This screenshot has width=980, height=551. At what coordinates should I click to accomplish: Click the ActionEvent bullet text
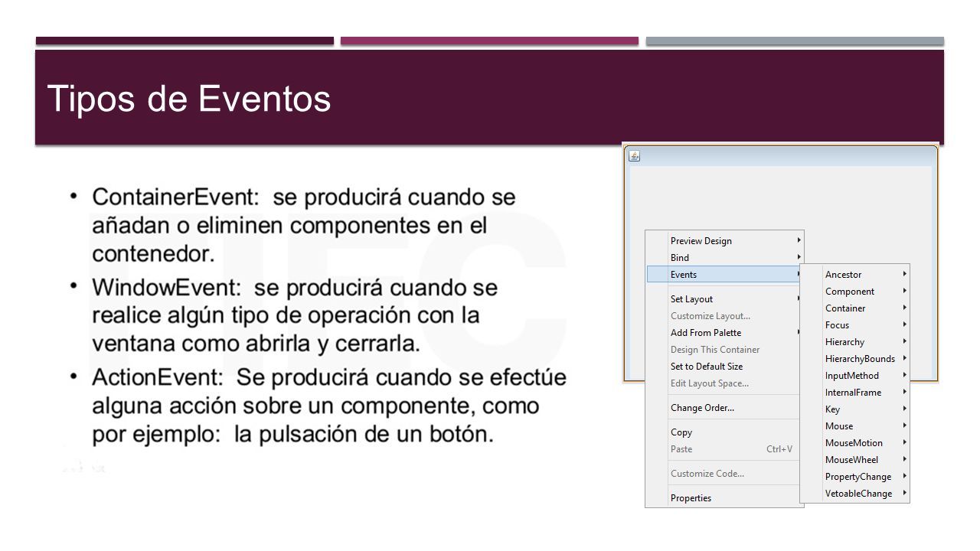tap(329, 406)
